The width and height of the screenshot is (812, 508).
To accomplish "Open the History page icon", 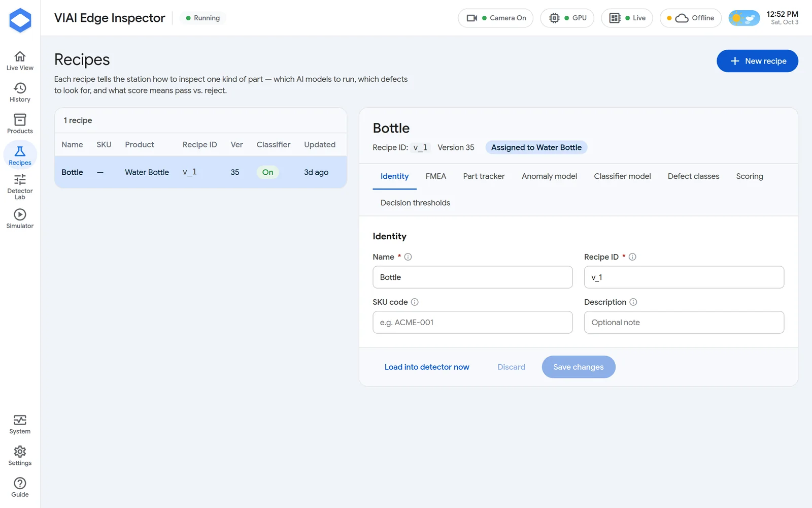I will [x=20, y=92].
